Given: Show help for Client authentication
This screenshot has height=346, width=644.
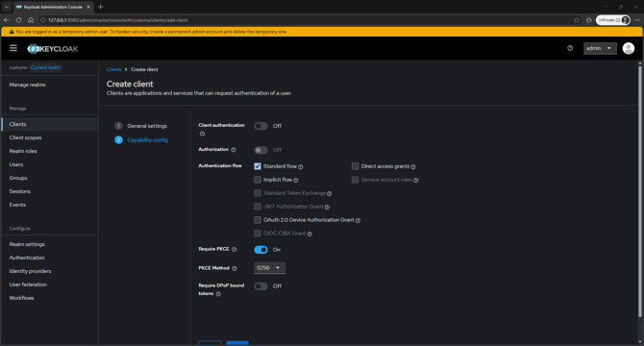Looking at the screenshot, I should pos(202,134).
